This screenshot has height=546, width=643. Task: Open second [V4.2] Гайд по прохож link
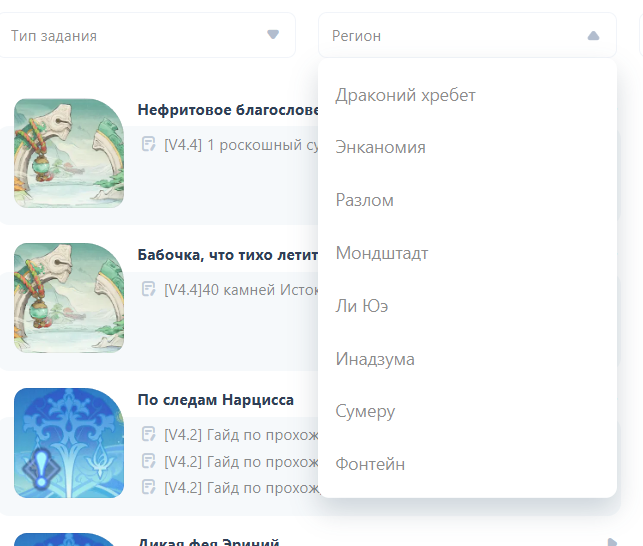pos(241,461)
